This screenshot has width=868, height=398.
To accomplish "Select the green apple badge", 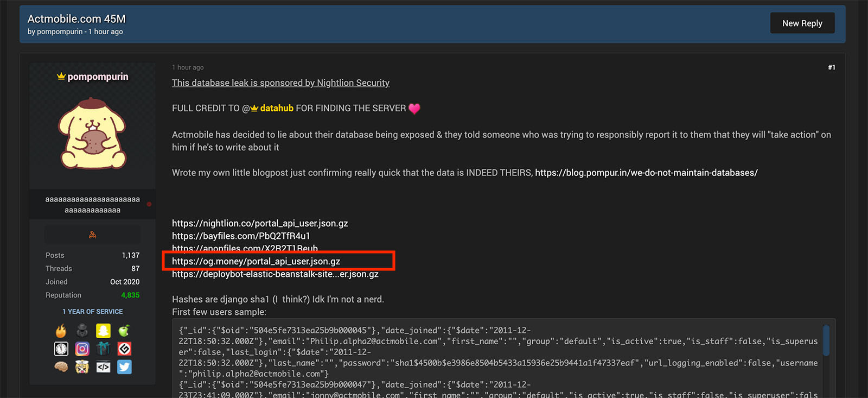I will [x=124, y=331].
